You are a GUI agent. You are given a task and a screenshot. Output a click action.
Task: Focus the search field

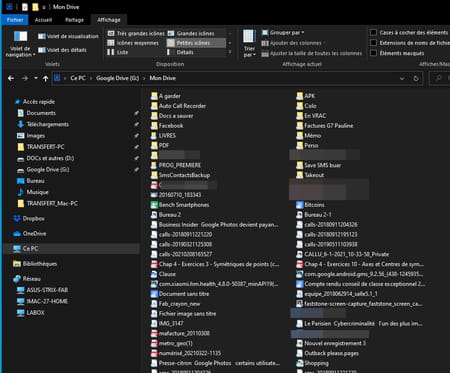[x=439, y=78]
